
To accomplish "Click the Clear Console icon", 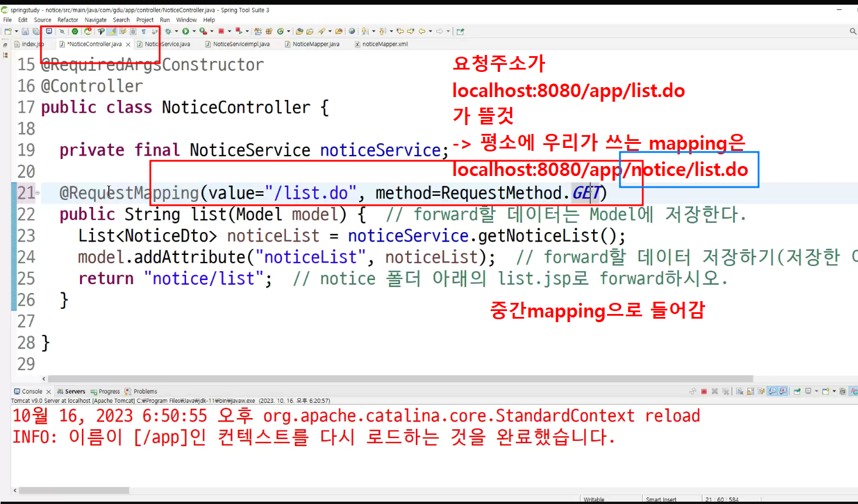I will [740, 392].
